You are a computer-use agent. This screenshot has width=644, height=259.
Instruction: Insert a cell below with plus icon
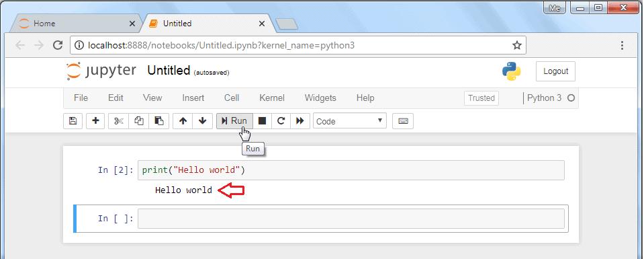point(96,121)
